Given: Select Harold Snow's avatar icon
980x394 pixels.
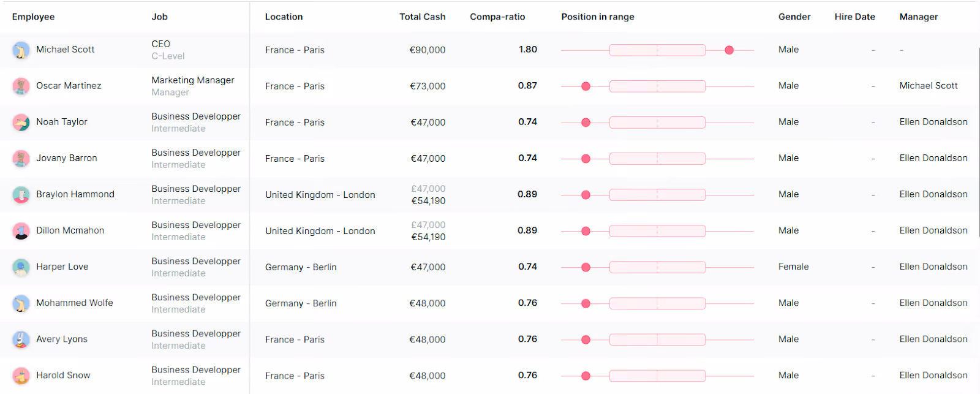Looking at the screenshot, I should point(21,375).
